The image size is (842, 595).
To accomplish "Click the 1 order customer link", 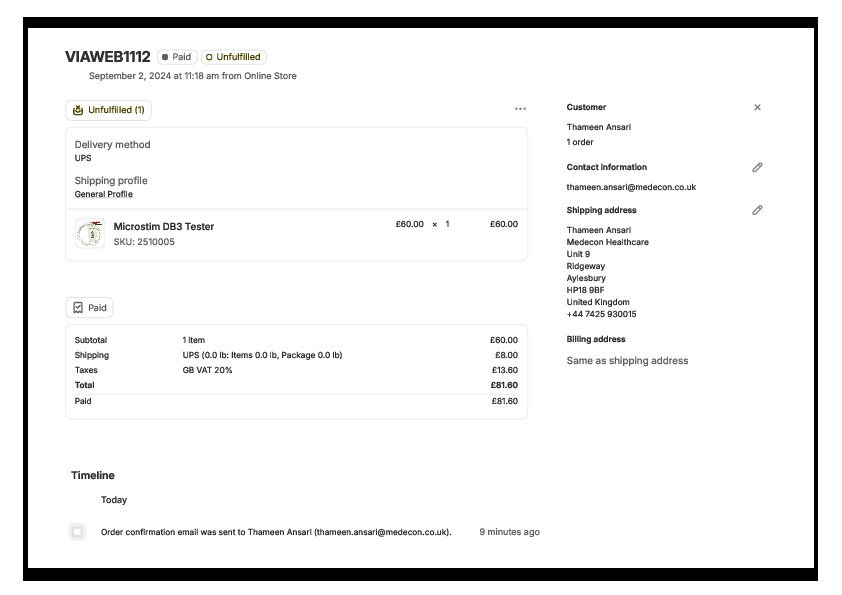I will 580,142.
